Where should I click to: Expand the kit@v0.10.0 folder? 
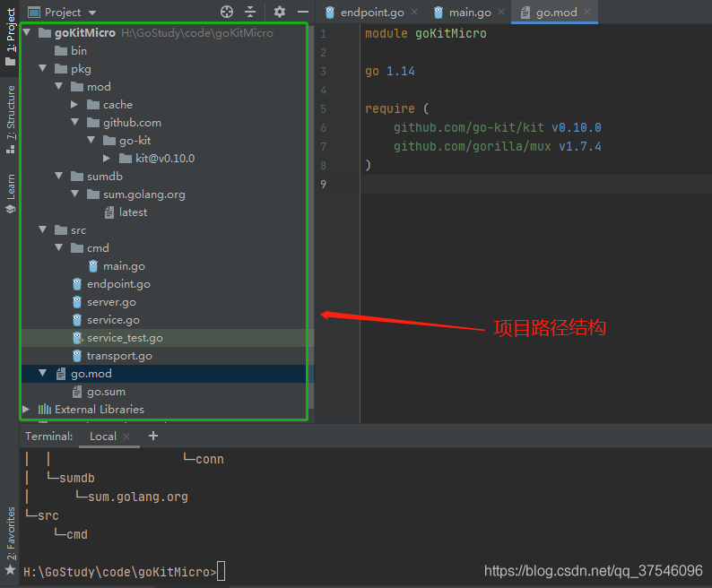point(107,159)
